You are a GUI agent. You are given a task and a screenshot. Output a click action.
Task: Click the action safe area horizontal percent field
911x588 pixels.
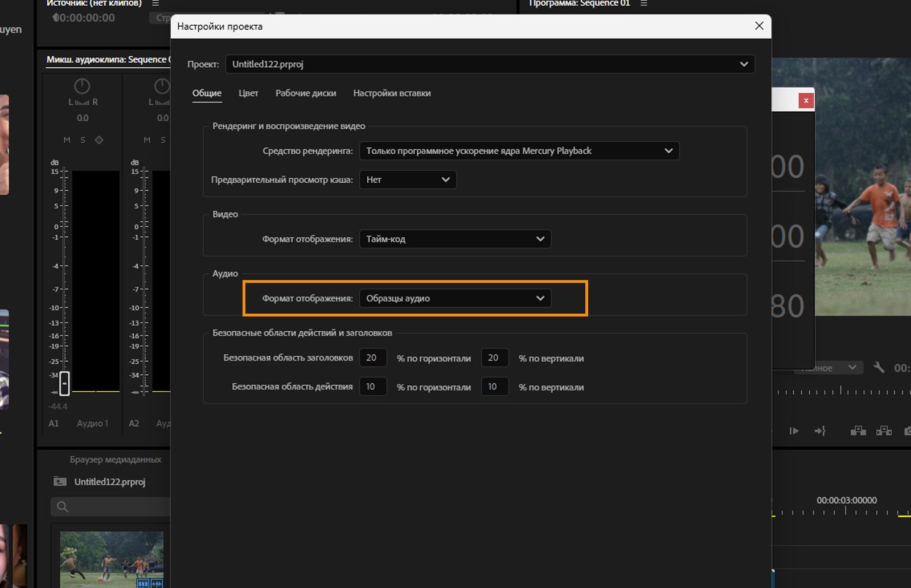(x=373, y=387)
